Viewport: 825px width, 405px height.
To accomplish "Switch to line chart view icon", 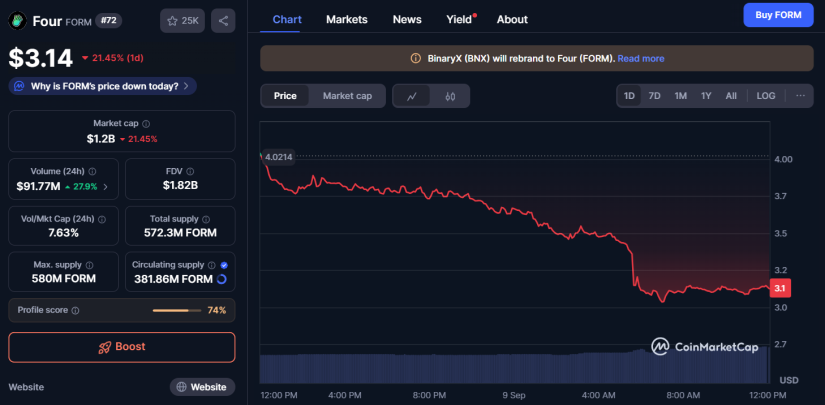I will click(x=412, y=96).
